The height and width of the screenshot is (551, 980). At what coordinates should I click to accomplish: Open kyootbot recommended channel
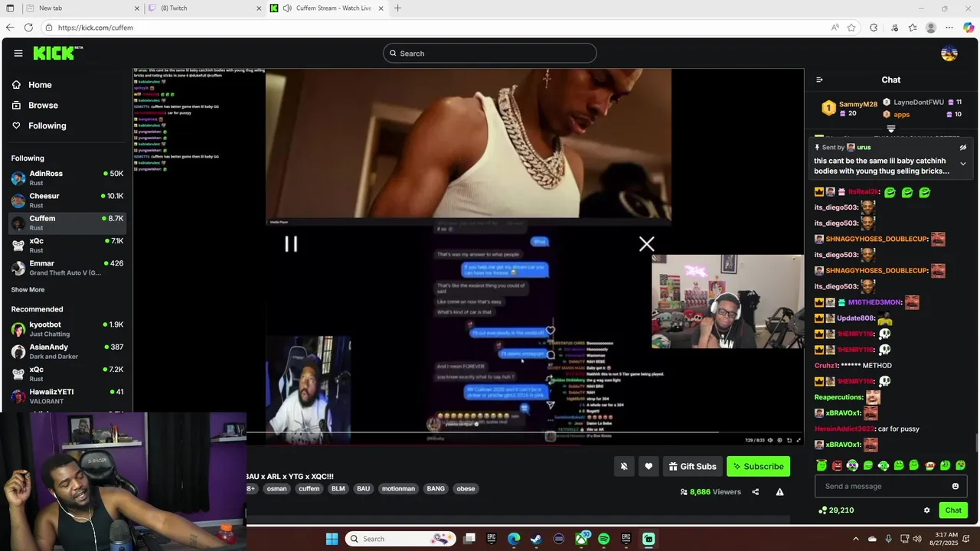point(67,329)
